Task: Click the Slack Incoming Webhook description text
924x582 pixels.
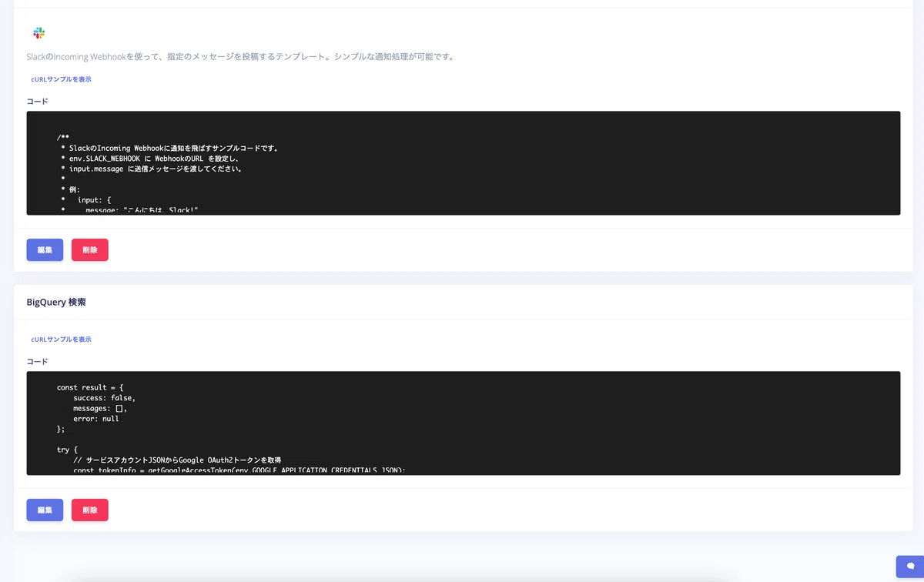Action: (x=240, y=58)
